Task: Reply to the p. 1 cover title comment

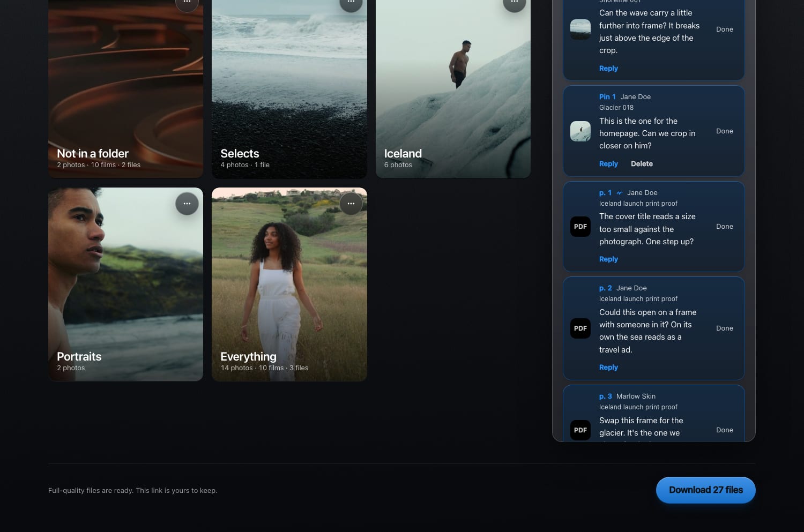Action: [608, 259]
